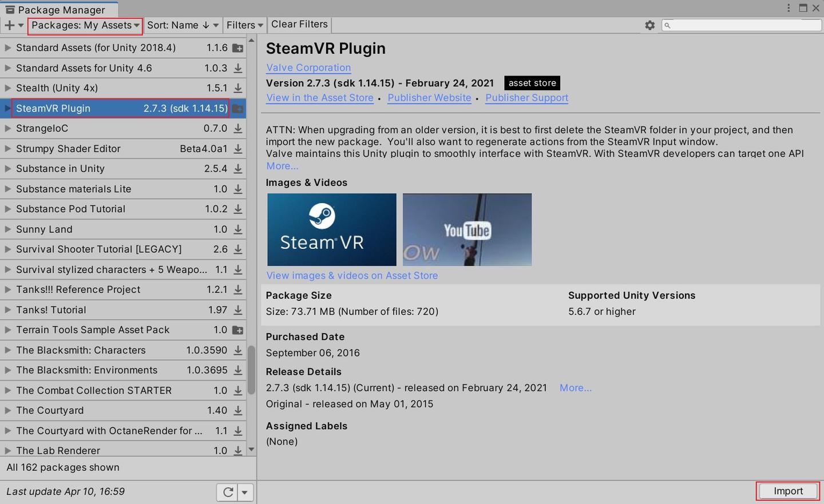824x504 pixels.
Task: Click the magnifier icon in the search field
Action: 666,25
